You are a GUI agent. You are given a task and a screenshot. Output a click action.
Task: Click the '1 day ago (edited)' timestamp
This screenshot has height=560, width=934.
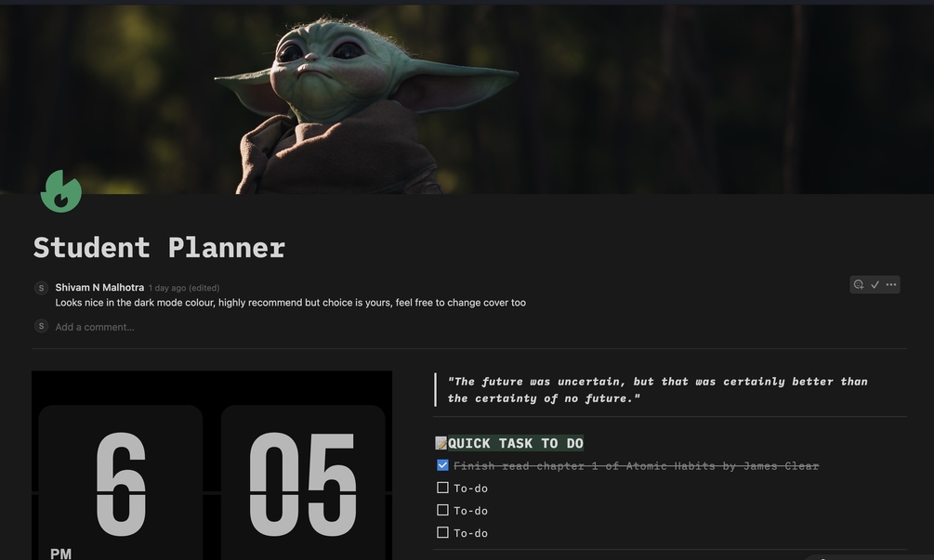click(184, 288)
